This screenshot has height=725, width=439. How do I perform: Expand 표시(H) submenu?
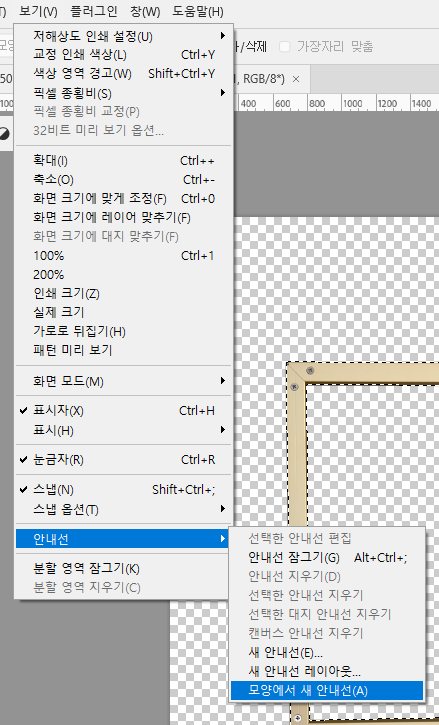click(x=124, y=430)
